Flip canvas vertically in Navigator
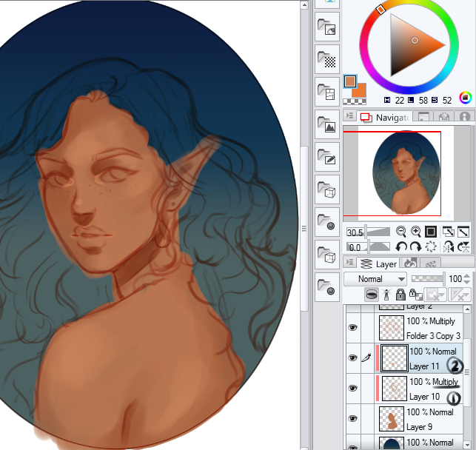Viewport: 476px width, 450px height. coord(463,247)
